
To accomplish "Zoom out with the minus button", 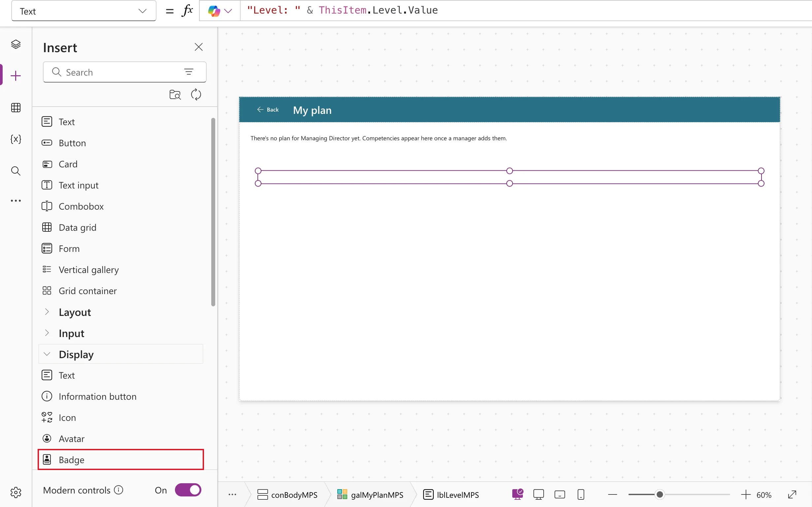I will coord(612,494).
